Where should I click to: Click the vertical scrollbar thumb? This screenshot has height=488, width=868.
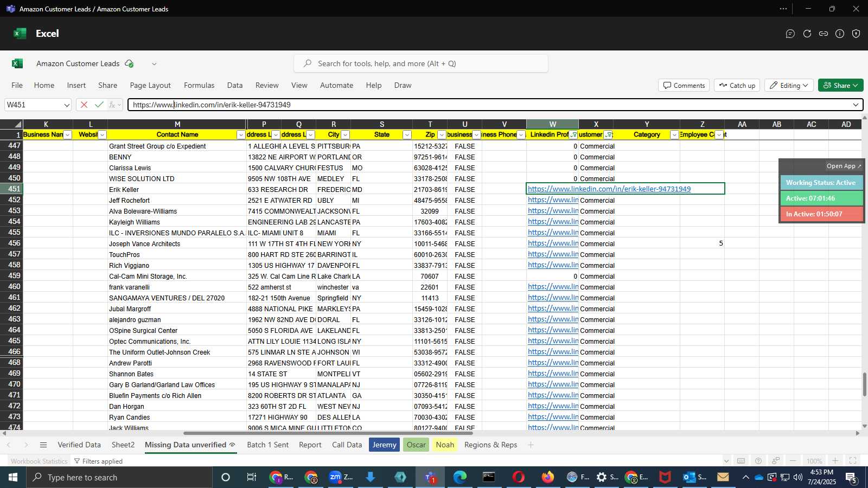click(x=864, y=384)
